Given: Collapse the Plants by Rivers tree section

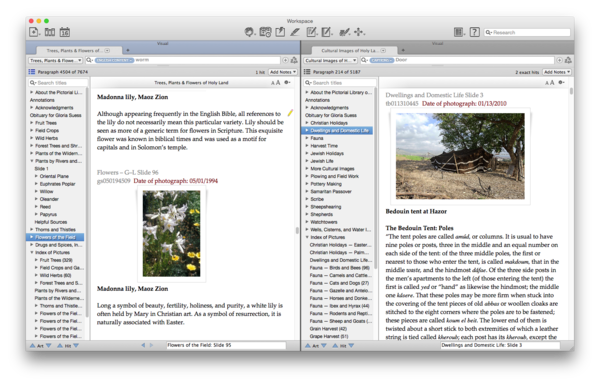Looking at the screenshot, I should [x=32, y=161].
